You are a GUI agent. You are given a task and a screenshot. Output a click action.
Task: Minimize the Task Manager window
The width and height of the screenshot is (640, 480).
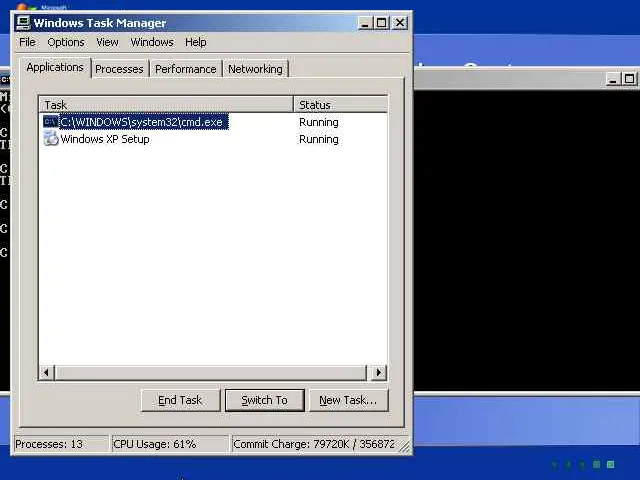point(364,23)
